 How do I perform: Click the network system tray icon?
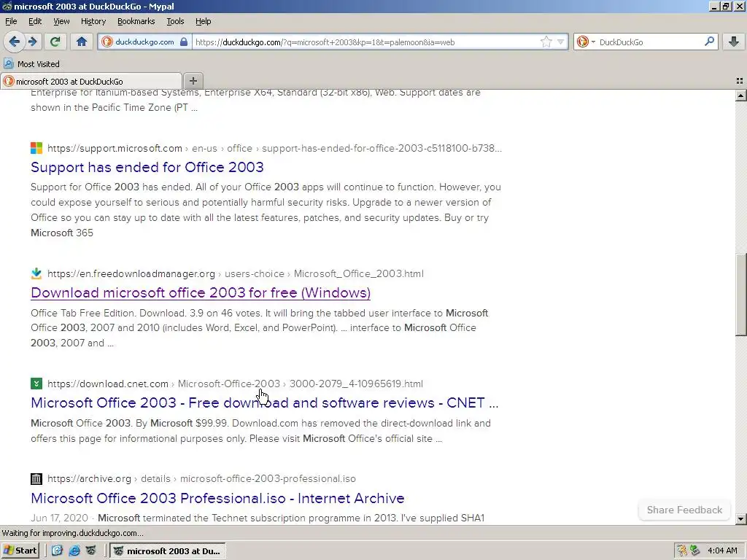pyautogui.click(x=695, y=551)
